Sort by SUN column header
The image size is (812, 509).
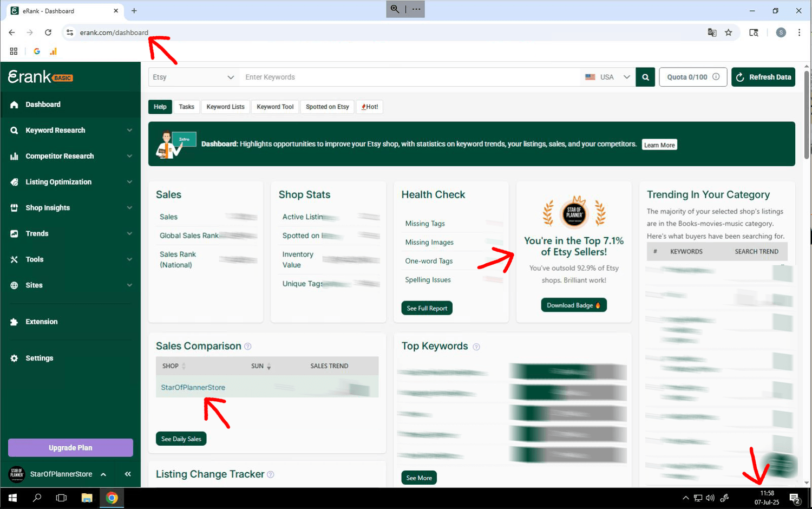(261, 366)
